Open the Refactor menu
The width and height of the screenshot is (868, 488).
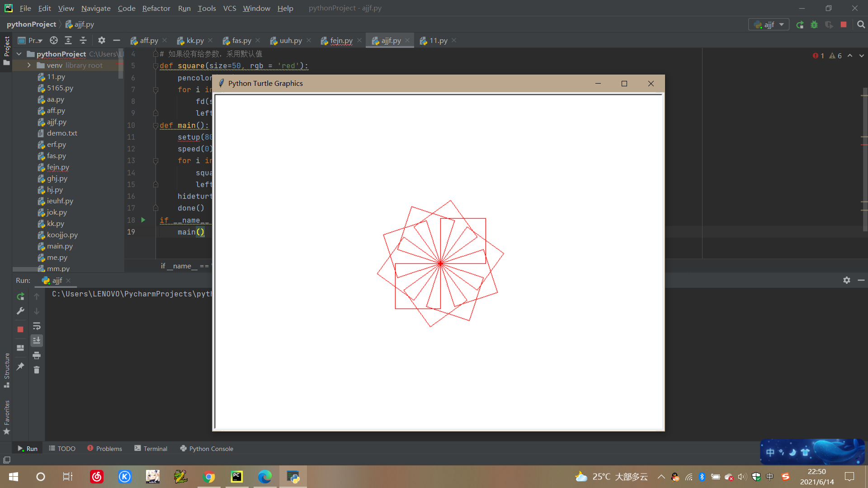pyautogui.click(x=156, y=8)
